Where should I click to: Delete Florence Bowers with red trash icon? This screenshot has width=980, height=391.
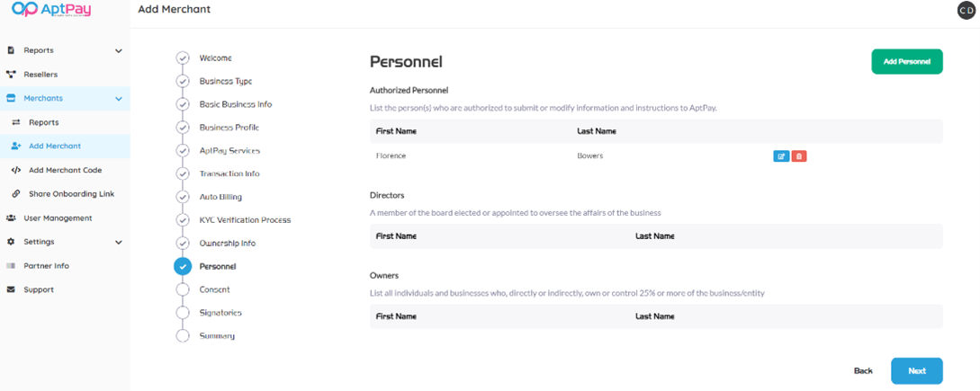point(798,156)
